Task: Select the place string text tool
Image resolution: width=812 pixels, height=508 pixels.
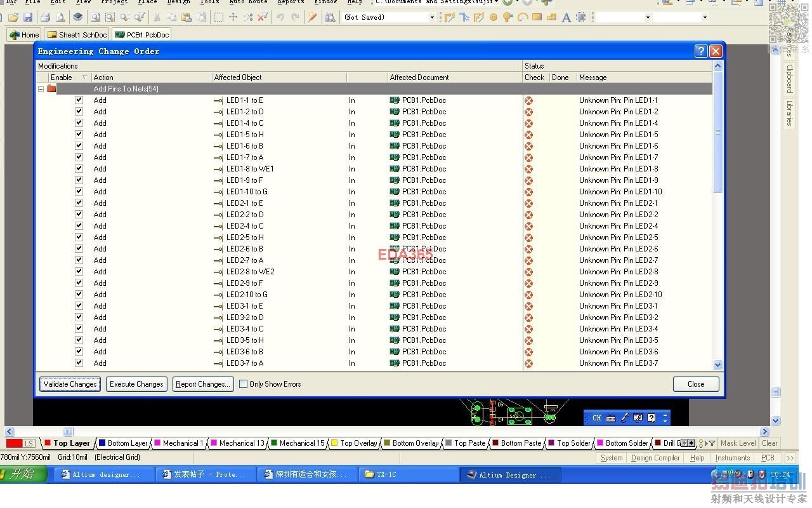Action: pyautogui.click(x=566, y=17)
